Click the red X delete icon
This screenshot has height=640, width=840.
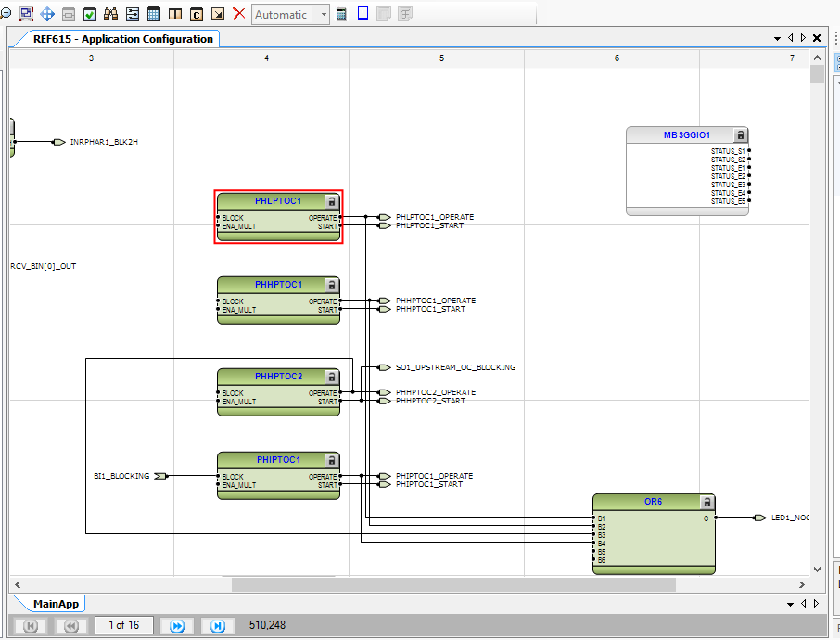[239, 14]
